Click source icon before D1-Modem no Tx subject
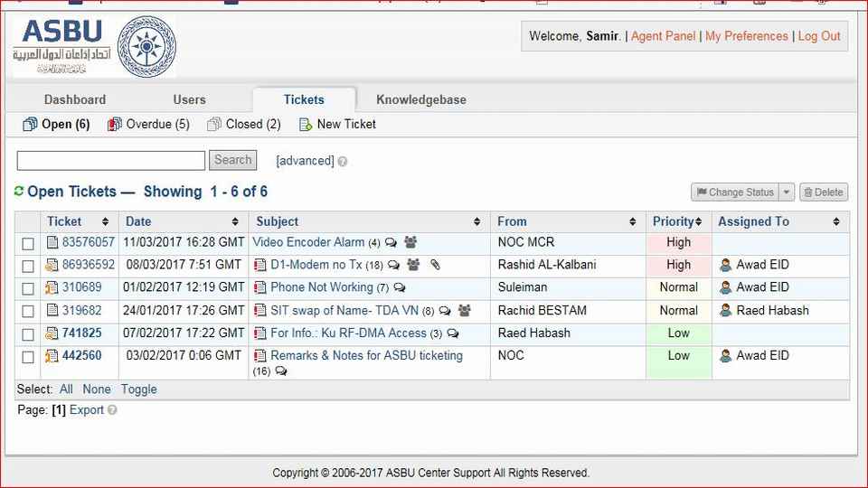 point(259,265)
